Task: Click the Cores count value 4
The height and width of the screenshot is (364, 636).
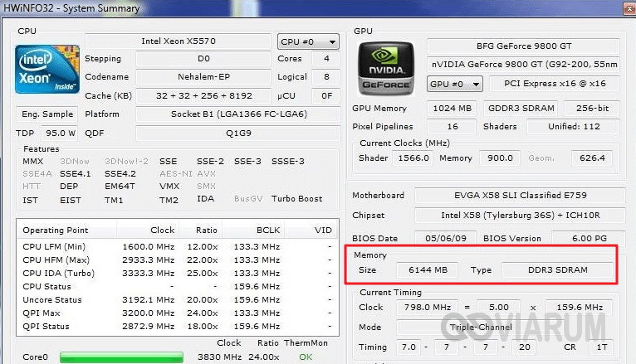Action: [x=325, y=59]
